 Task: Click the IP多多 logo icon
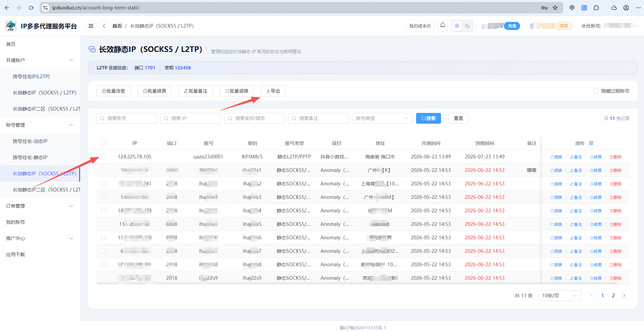tap(11, 26)
